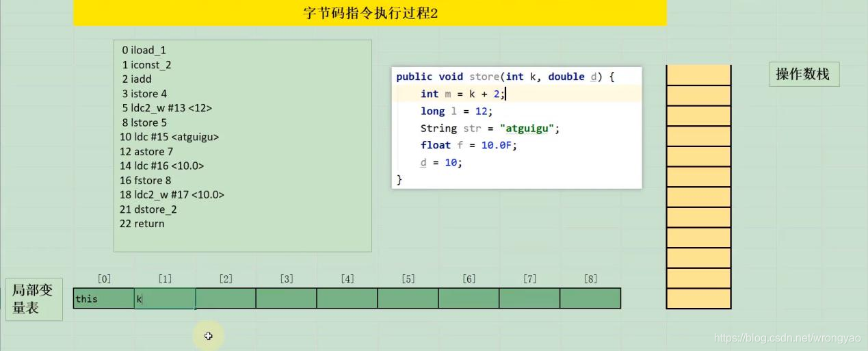Select bytecode line '8 lstore 5'
This screenshot has width=868, height=351.
point(144,122)
